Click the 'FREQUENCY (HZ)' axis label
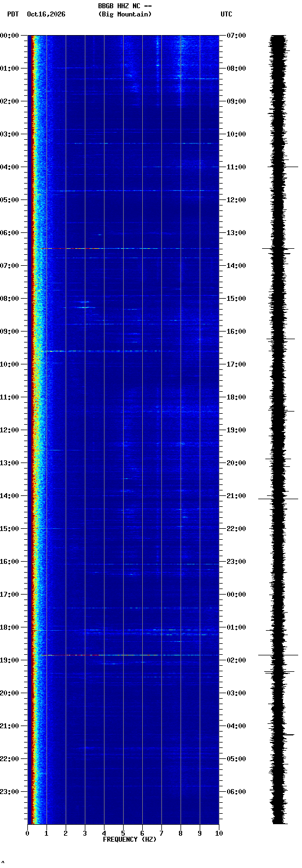302x868 pixels. click(x=130, y=840)
